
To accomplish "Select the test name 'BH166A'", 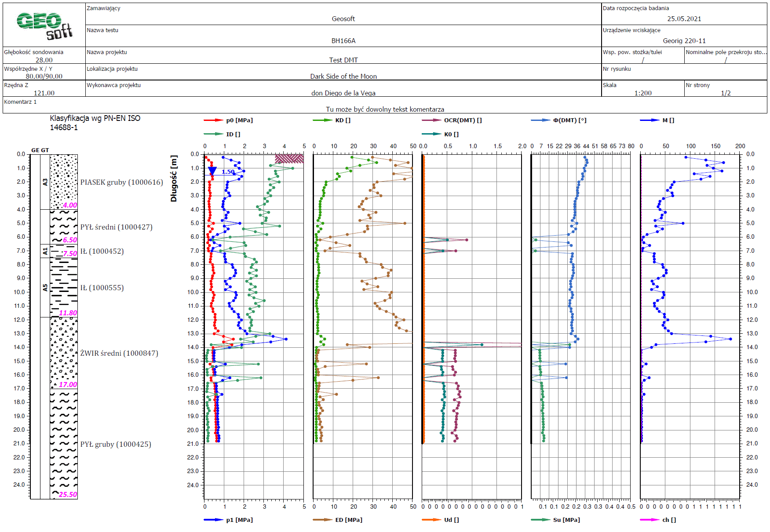I will coord(343,41).
